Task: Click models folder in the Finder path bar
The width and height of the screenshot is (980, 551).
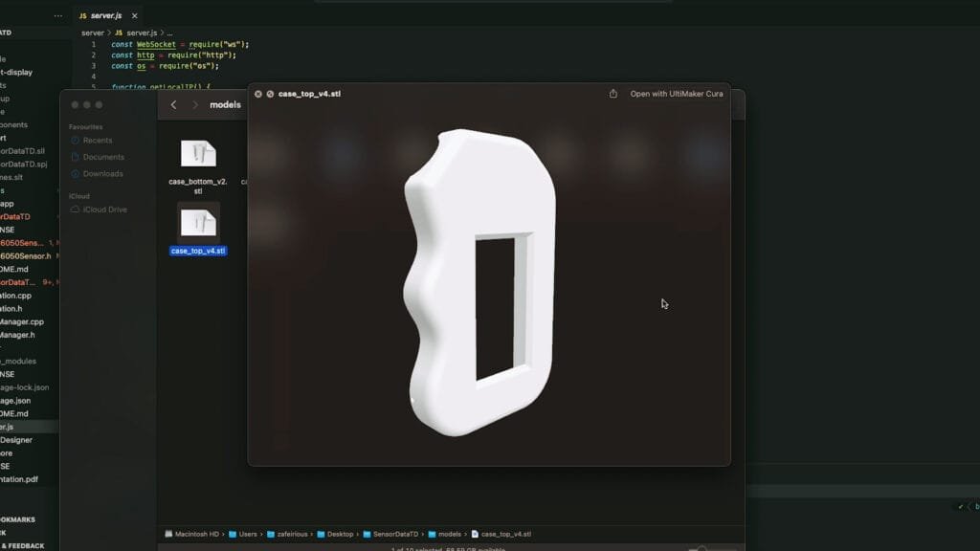Action: pyautogui.click(x=445, y=534)
